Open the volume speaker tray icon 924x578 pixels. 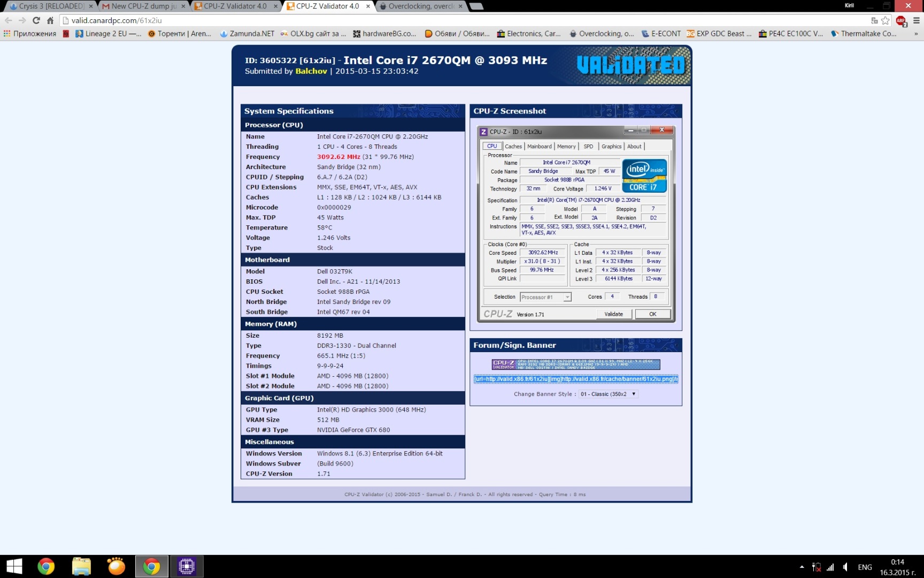pos(845,567)
